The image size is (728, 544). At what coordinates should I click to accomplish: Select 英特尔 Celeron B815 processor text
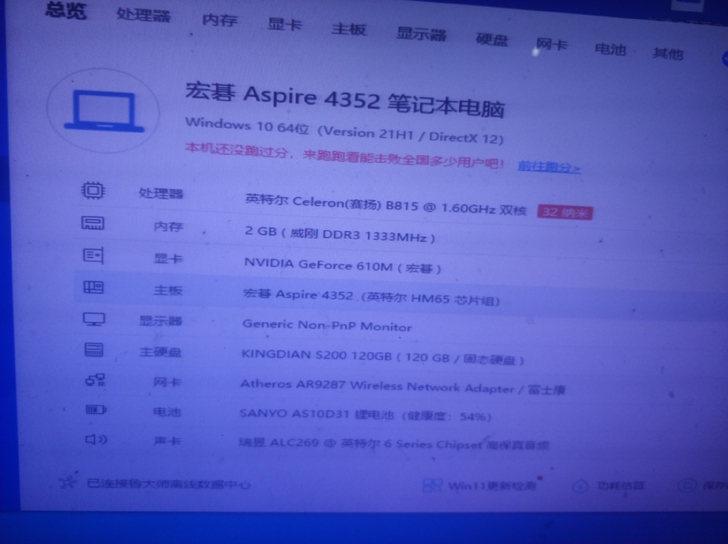pyautogui.click(x=385, y=206)
